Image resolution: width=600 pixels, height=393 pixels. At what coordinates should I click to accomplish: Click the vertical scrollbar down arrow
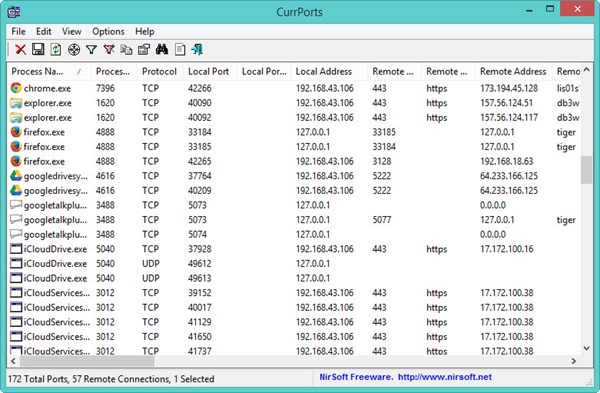click(x=586, y=348)
